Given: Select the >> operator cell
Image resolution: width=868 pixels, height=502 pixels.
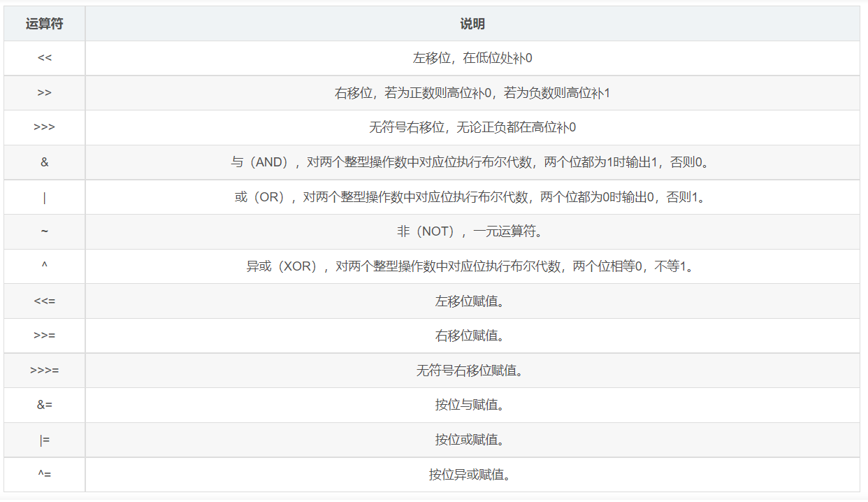Looking at the screenshot, I should (x=45, y=93).
